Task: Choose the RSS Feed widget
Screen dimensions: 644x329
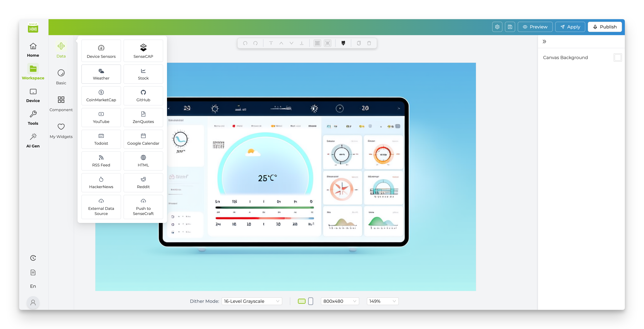Action: pyautogui.click(x=101, y=161)
